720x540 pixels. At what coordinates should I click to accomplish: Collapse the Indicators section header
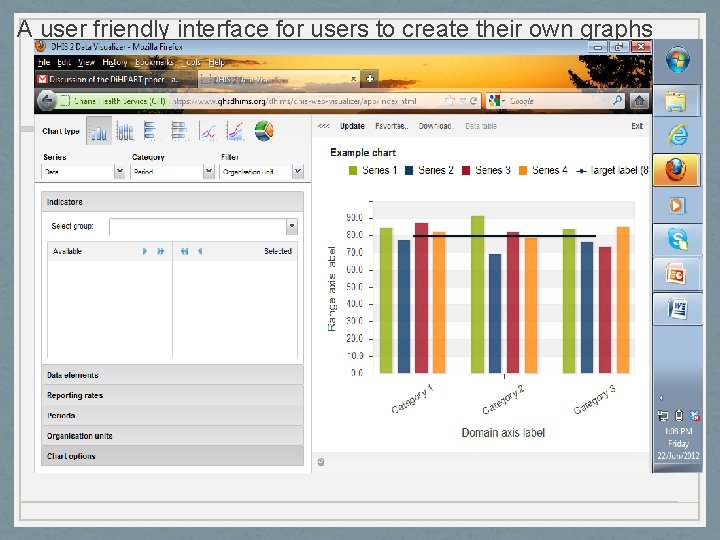[x=172, y=202]
